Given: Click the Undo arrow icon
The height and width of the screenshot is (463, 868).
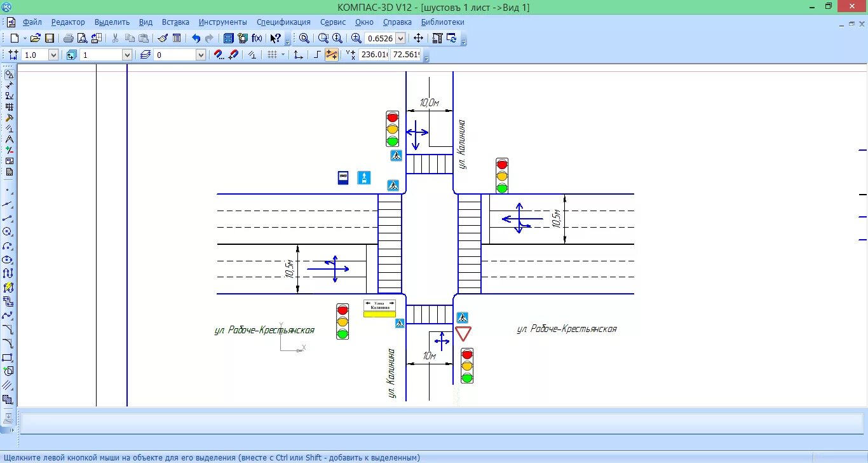Looking at the screenshot, I should pyautogui.click(x=196, y=38).
